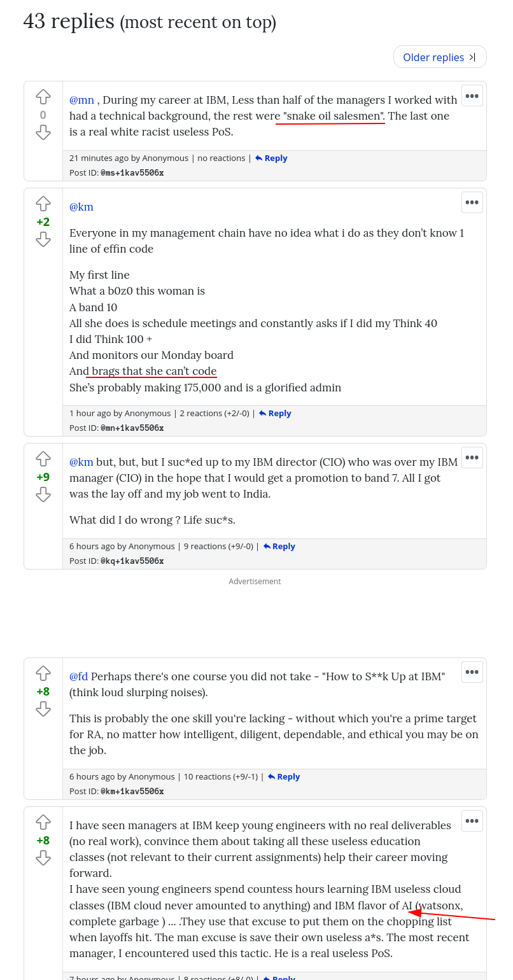Upvote the useless education classes reply

pyautogui.click(x=43, y=822)
